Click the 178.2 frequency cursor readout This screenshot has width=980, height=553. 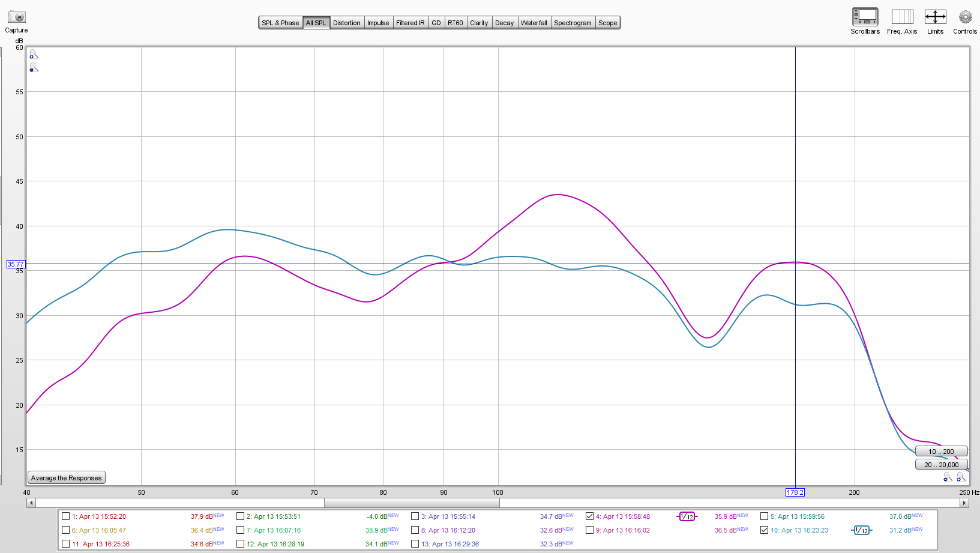[x=795, y=492]
